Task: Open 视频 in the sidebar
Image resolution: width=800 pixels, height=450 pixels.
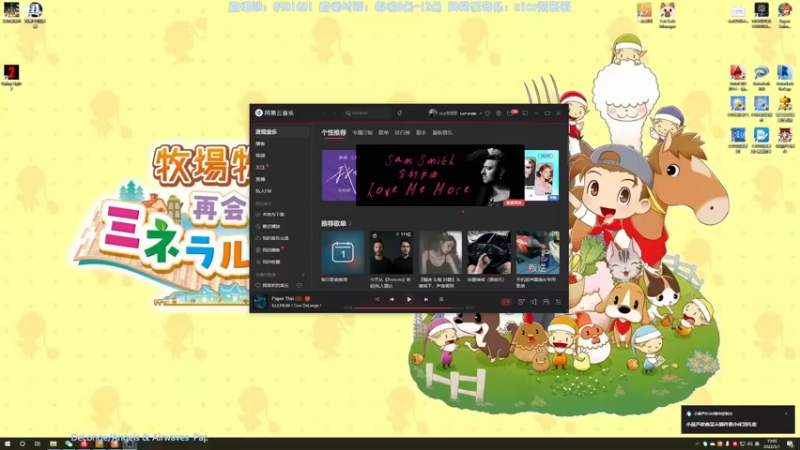Action: [x=260, y=156]
